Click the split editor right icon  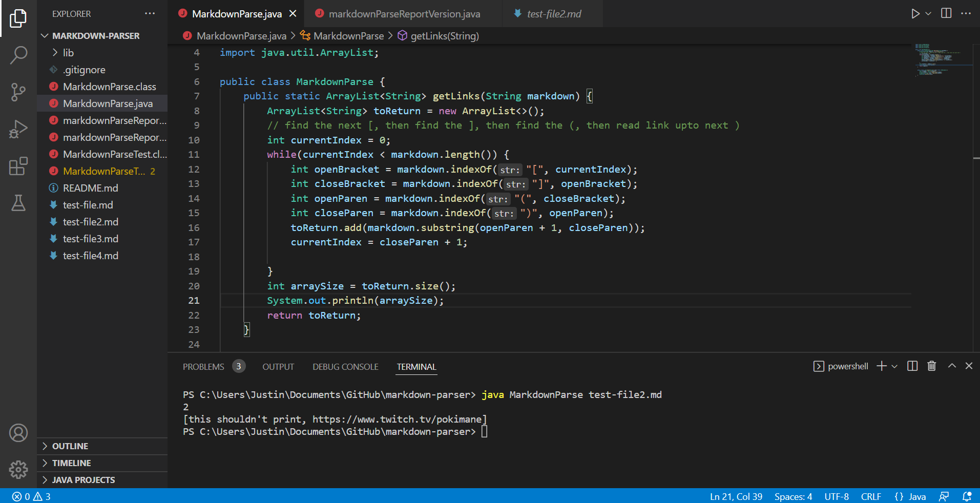coord(946,14)
